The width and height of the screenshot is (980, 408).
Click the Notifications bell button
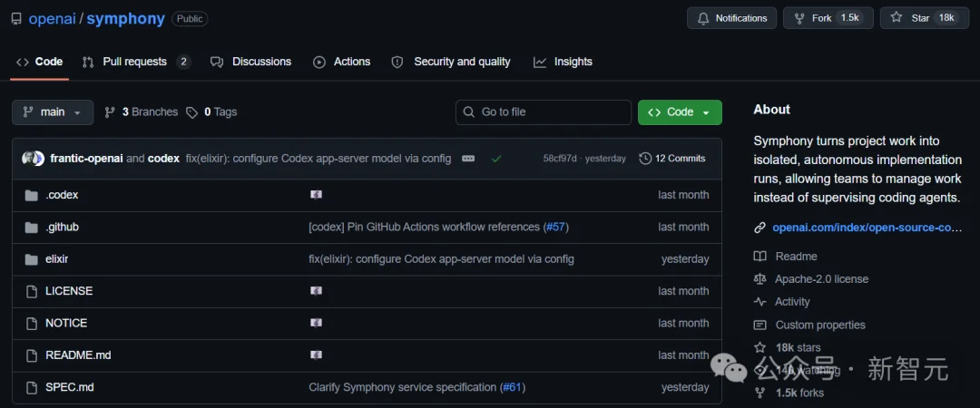tap(731, 18)
